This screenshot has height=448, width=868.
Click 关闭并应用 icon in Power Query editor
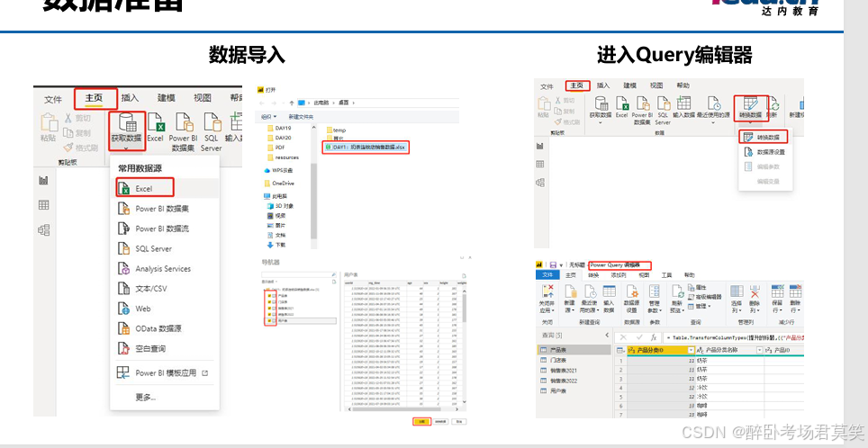click(x=547, y=291)
